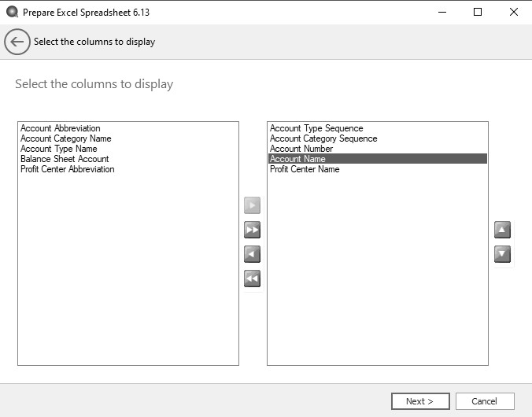
Task: Click the back arrow icon
Action: point(17,42)
